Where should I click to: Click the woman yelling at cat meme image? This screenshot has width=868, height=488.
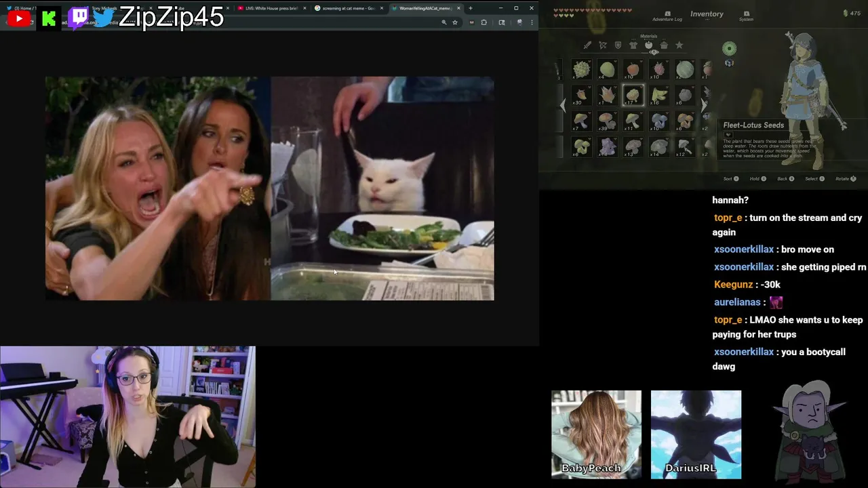click(x=270, y=188)
